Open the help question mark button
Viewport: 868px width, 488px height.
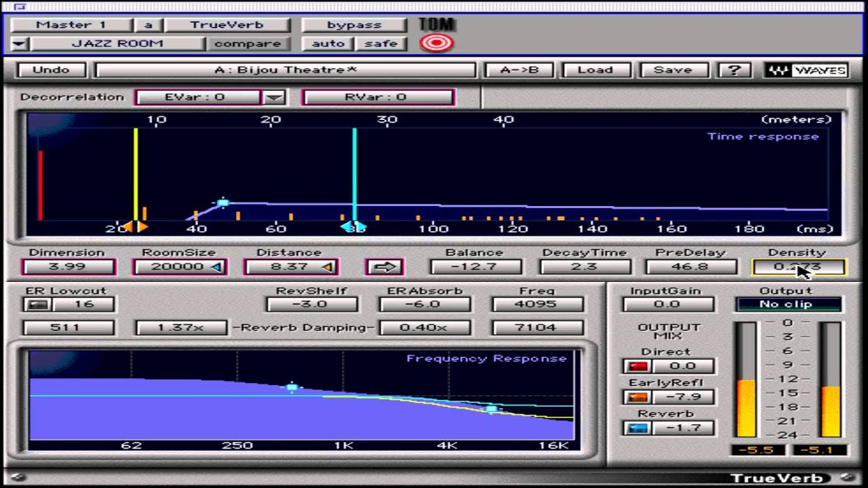click(734, 70)
